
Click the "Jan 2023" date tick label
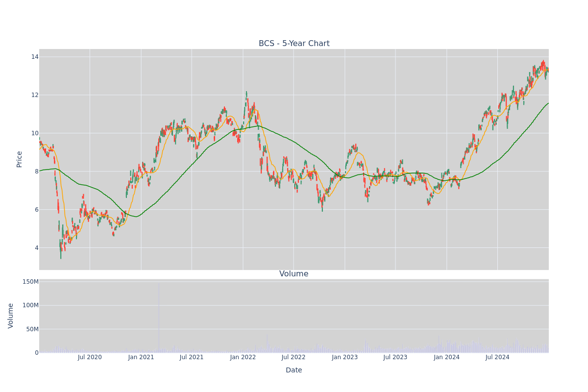click(x=345, y=357)
